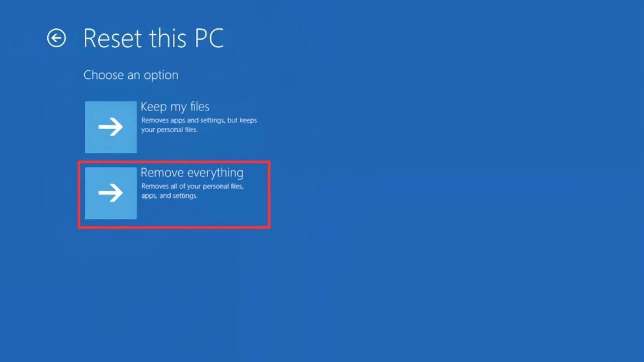Image resolution: width=644 pixels, height=362 pixels.
Task: Click the arrow tile beside Keep my files
Action: tap(111, 127)
